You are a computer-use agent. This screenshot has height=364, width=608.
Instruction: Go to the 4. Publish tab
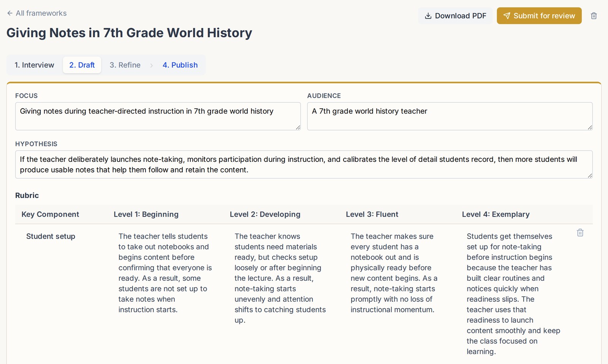180,65
